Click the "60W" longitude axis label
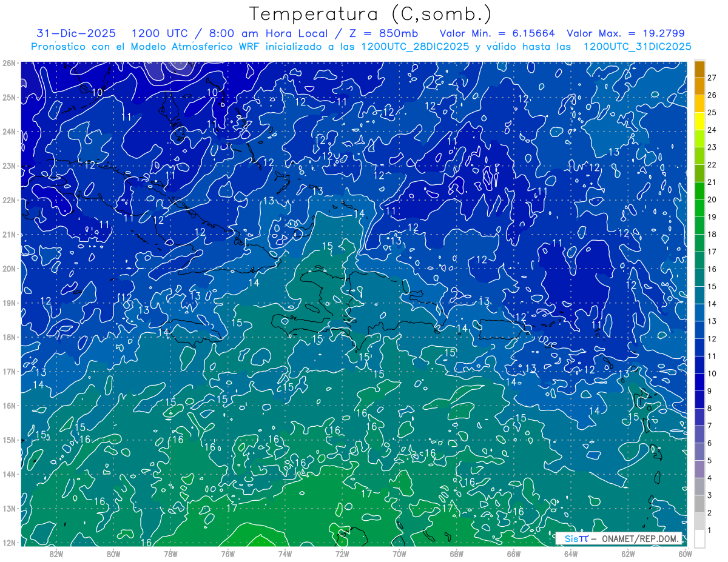The image size is (728, 562). tap(685, 554)
